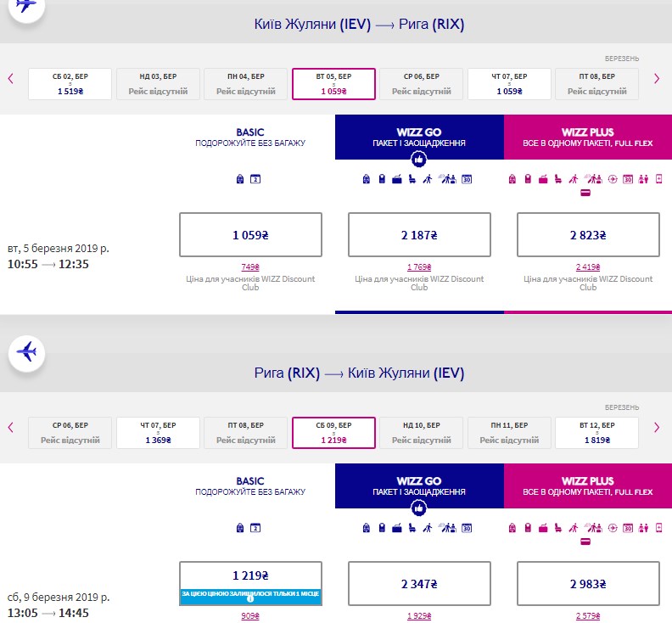Select the ЧТ 07, БЕР return date at 1 369₴

coord(158,433)
